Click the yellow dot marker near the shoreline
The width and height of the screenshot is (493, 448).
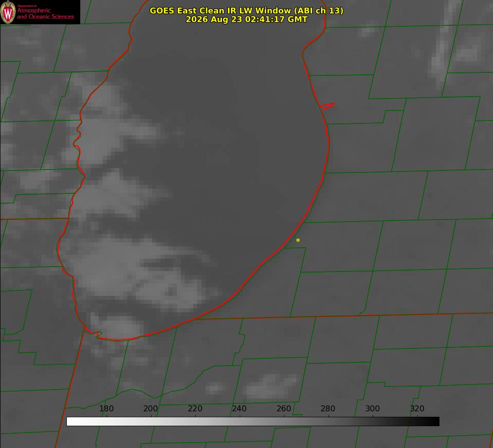pos(298,240)
